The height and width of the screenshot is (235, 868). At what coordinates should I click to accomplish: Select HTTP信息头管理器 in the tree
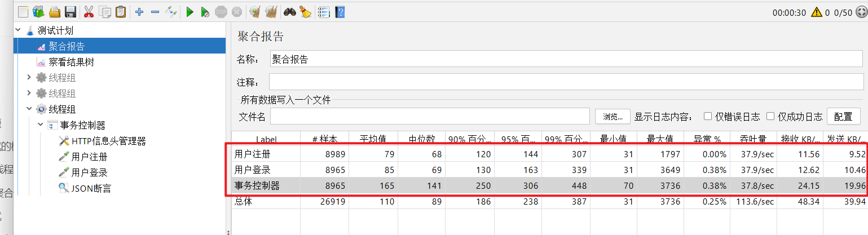109,141
